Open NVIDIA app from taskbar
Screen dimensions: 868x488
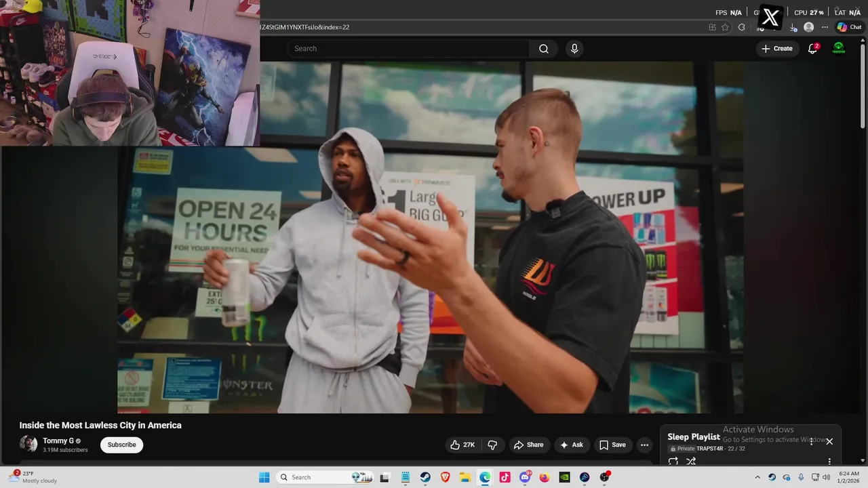coord(564,477)
